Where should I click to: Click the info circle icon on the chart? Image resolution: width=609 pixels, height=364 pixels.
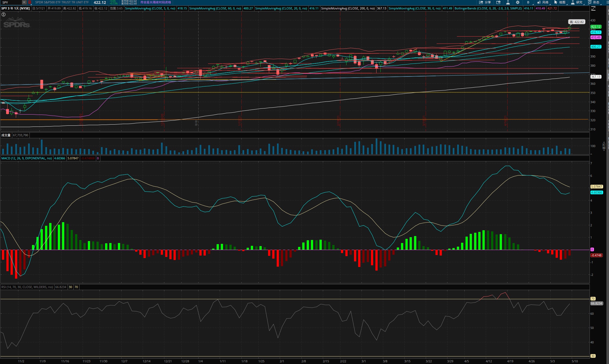pos(4,14)
